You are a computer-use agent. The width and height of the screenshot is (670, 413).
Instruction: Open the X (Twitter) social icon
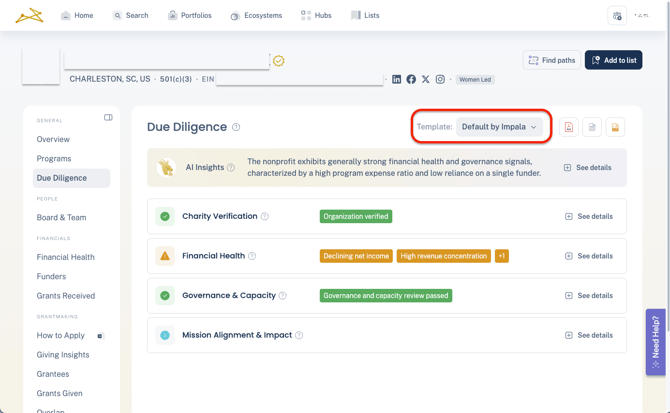[x=425, y=79]
